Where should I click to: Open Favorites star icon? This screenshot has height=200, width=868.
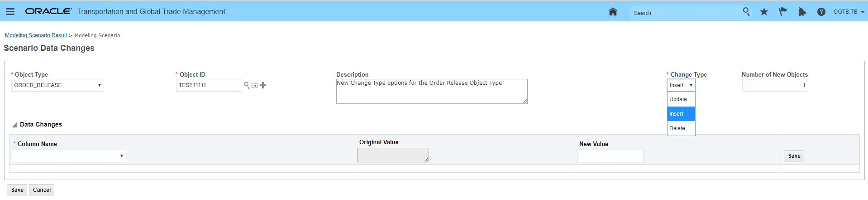pos(764,12)
